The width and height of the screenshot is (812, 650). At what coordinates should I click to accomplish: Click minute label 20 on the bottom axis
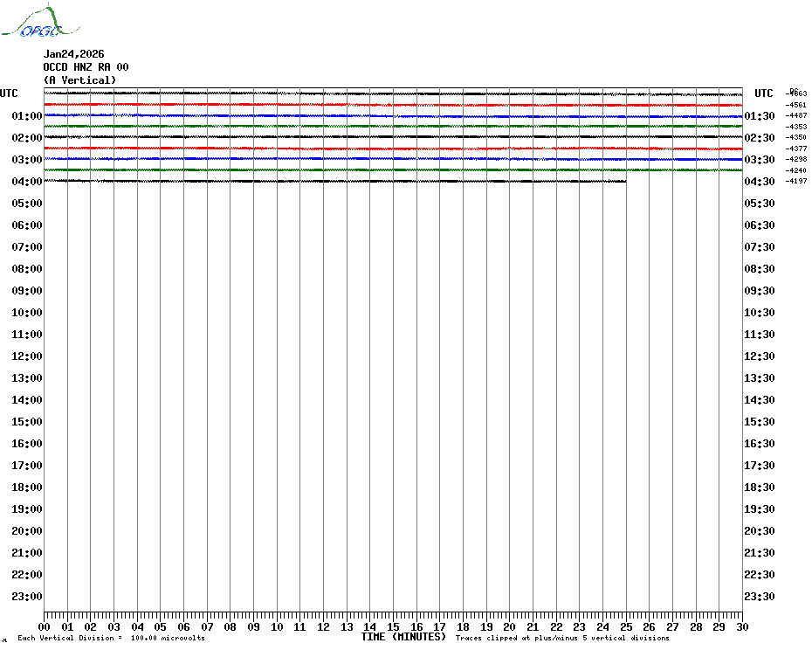[510, 626]
